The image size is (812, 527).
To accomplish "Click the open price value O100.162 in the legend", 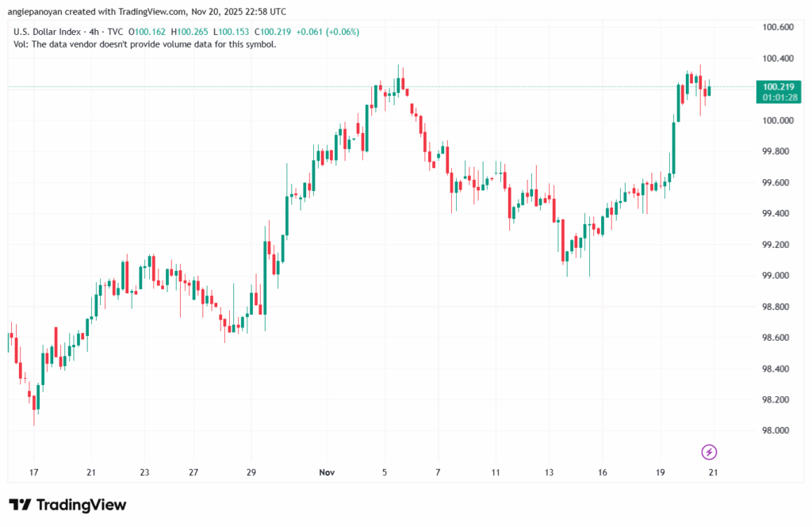I will (x=148, y=32).
